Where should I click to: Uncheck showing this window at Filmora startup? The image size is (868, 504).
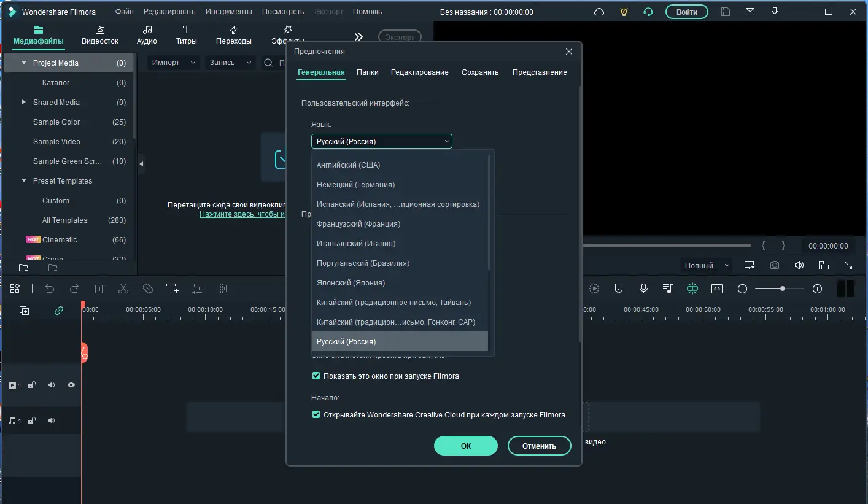tap(316, 375)
